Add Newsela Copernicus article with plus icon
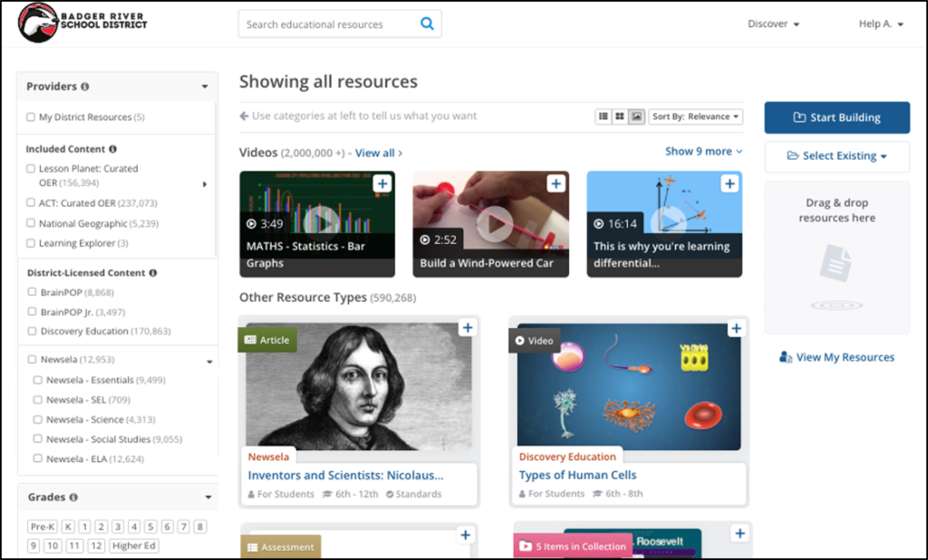The image size is (928, 560). click(468, 328)
